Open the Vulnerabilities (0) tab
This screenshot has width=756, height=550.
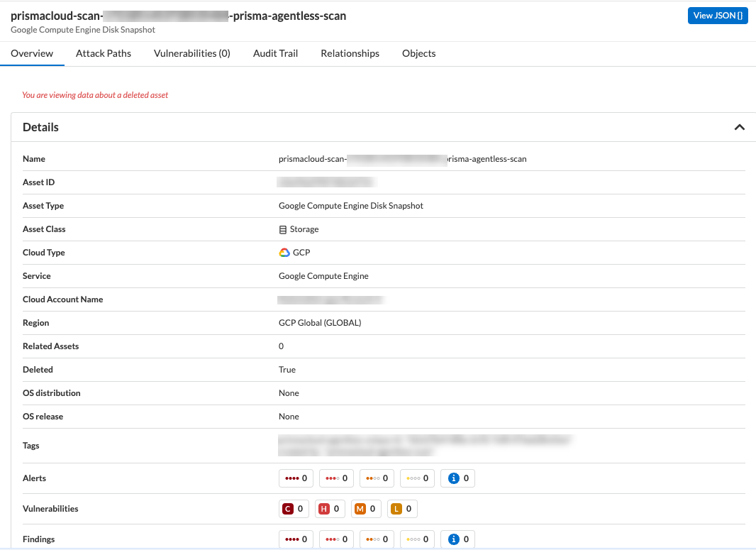pyautogui.click(x=192, y=53)
